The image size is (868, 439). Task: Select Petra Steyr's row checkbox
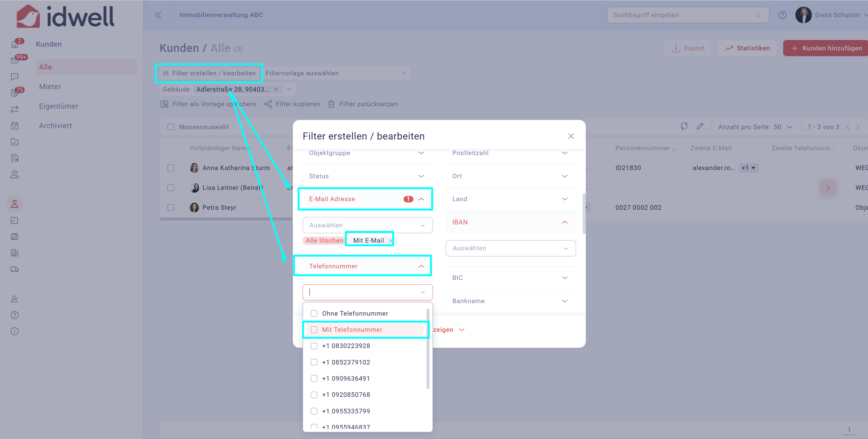click(171, 207)
